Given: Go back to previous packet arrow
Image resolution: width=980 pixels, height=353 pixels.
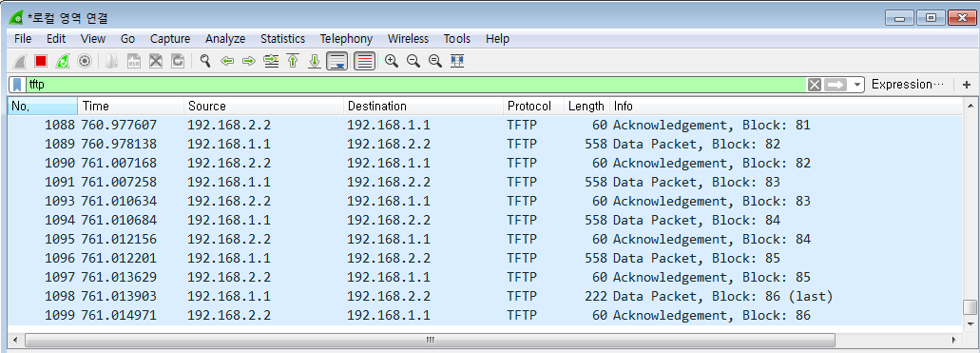Looking at the screenshot, I should click(x=227, y=61).
